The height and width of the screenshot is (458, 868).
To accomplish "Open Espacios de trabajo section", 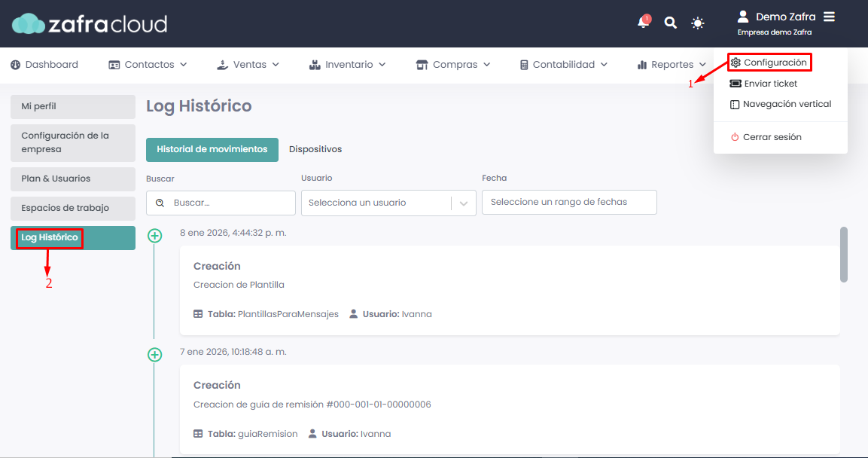I will coord(73,208).
